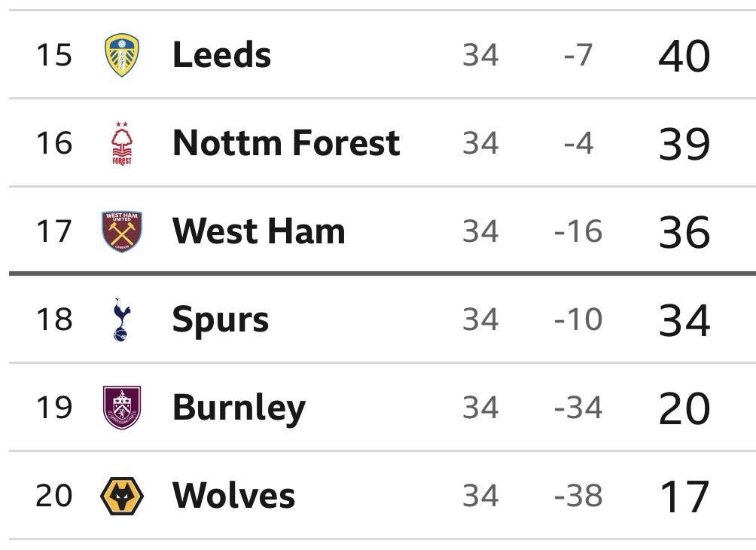Select the Burnley team name
This screenshot has width=756, height=550.
tap(239, 408)
